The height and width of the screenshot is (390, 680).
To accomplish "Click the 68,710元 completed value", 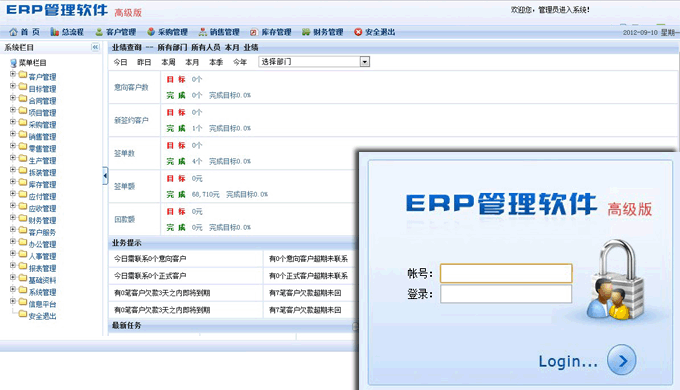I will pyautogui.click(x=206, y=194).
